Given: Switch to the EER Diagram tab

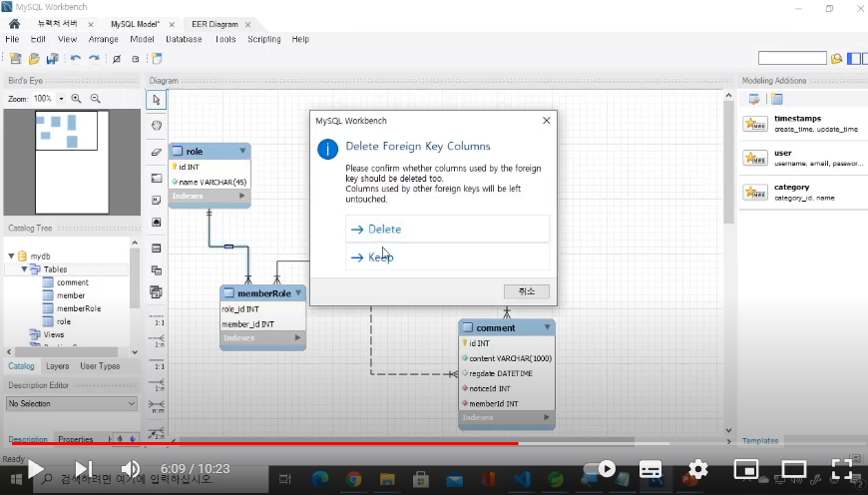Looking at the screenshot, I should (215, 24).
